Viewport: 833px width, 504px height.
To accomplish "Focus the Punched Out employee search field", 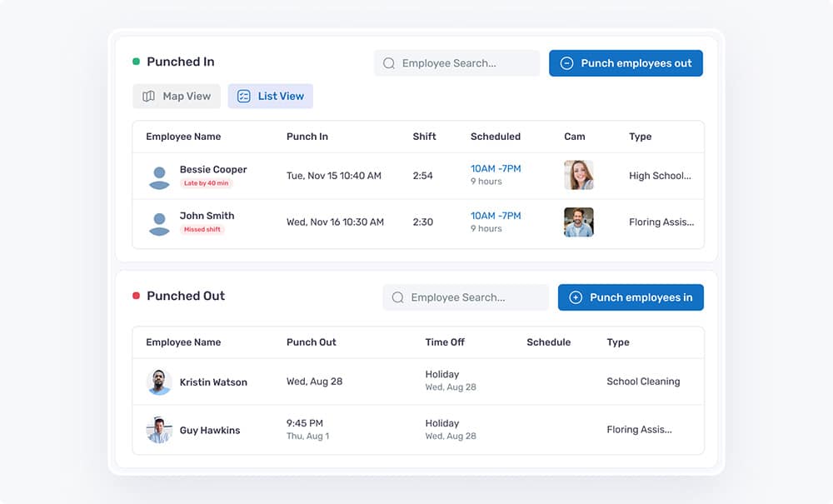I will coord(466,297).
